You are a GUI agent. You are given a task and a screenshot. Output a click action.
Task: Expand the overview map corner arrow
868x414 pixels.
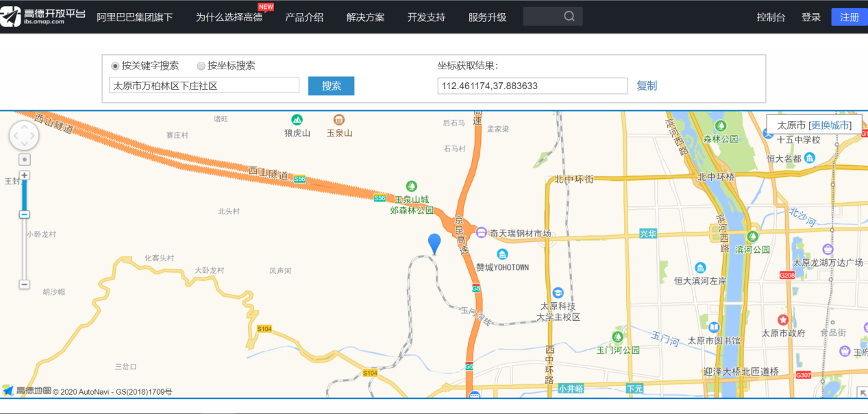[x=862, y=392]
